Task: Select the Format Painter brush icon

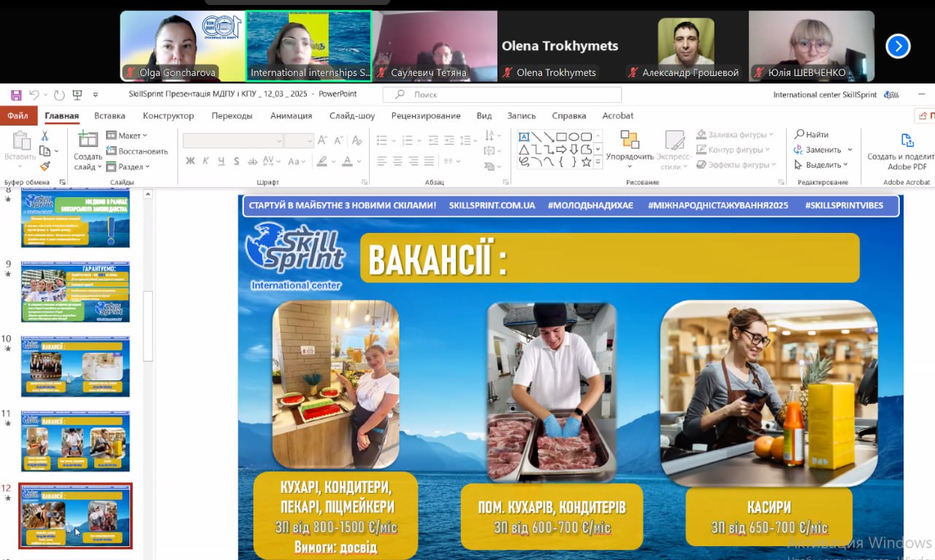Action: coord(45,166)
